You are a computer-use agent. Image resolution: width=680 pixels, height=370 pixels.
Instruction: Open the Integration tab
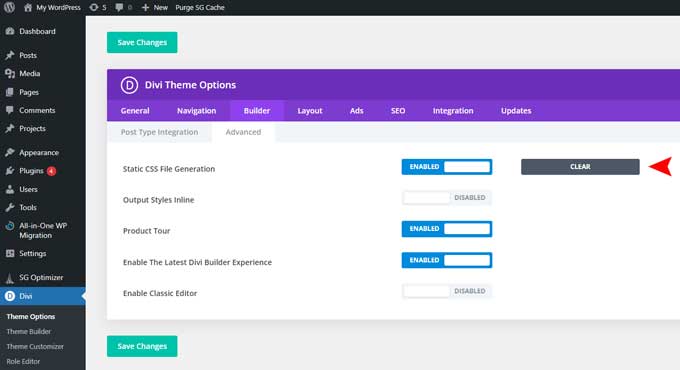pos(453,111)
